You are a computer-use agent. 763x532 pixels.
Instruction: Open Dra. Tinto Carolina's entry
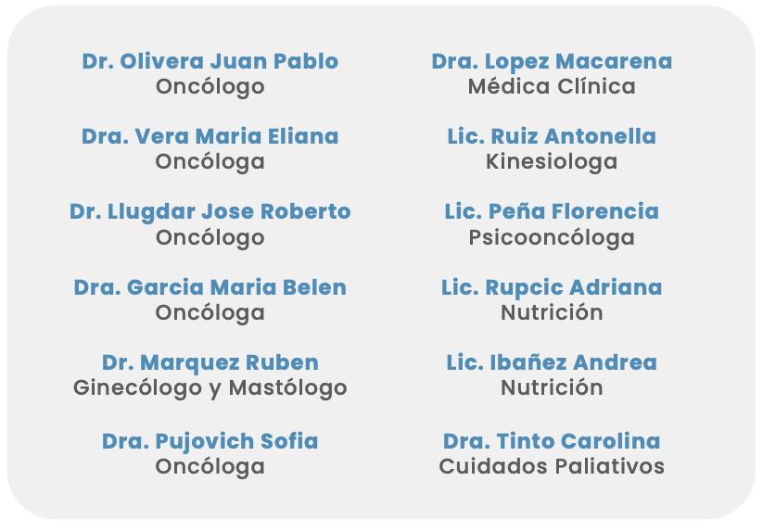pos(552,441)
